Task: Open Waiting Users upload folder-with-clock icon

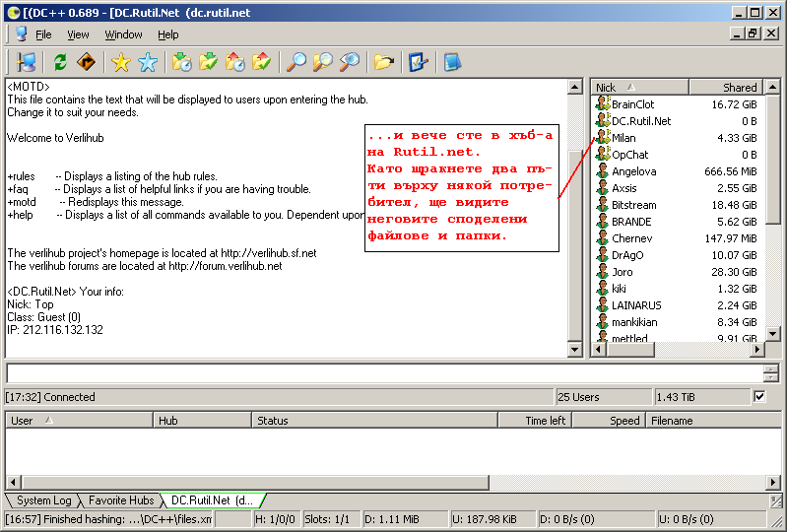Action: click(234, 62)
